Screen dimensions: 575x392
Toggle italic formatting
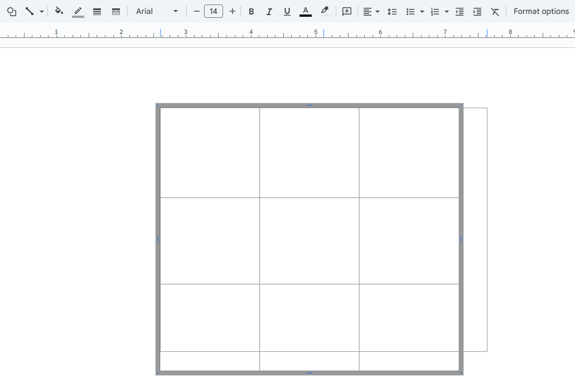[269, 11]
